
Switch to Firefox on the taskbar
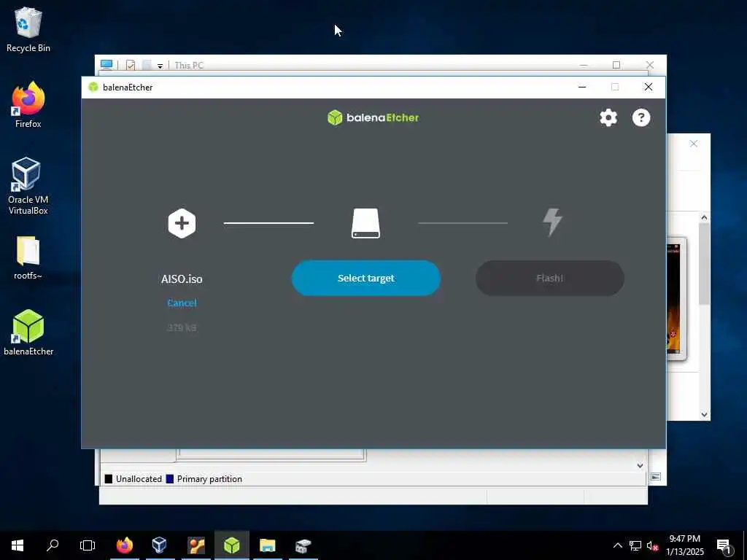pos(125,545)
